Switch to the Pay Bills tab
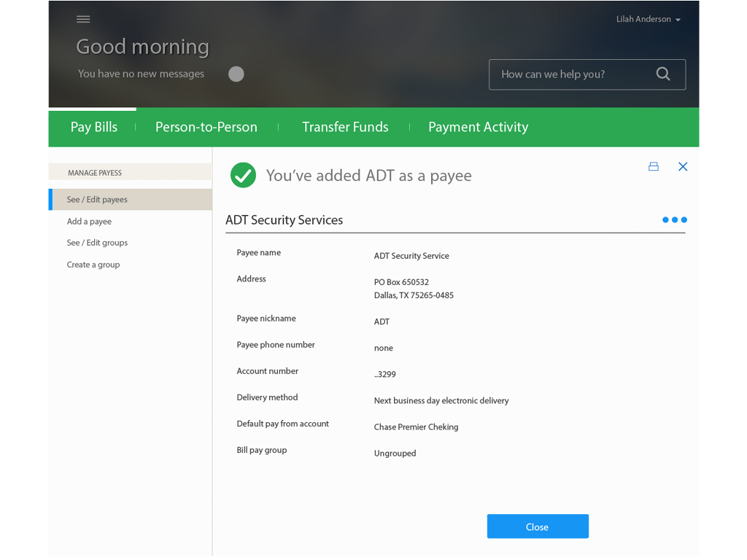Screen dimensions: 747x560 click(94, 127)
